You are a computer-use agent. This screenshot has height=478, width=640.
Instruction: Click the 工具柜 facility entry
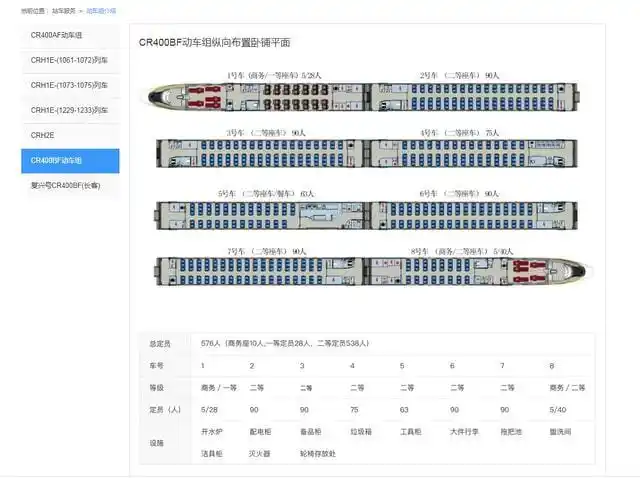coord(411,432)
